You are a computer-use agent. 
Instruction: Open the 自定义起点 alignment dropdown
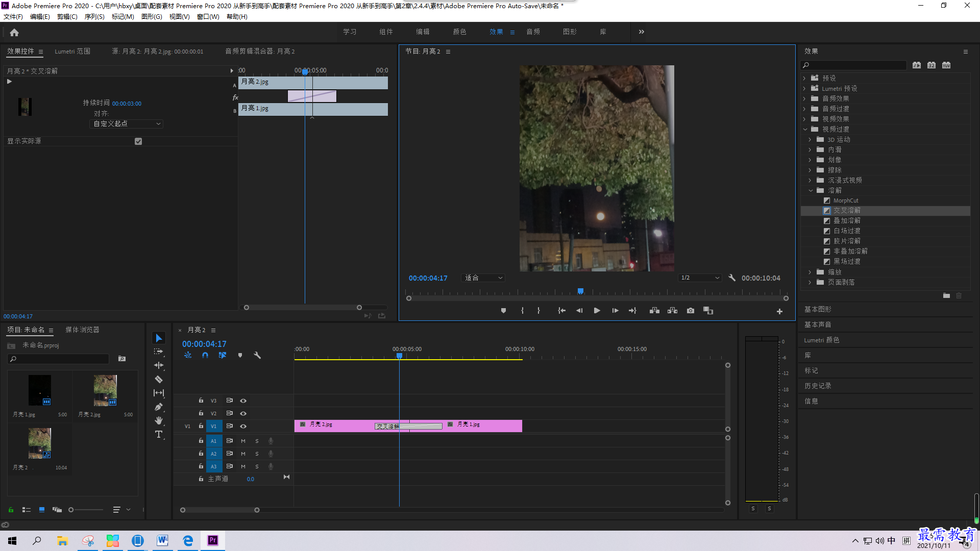(x=127, y=124)
